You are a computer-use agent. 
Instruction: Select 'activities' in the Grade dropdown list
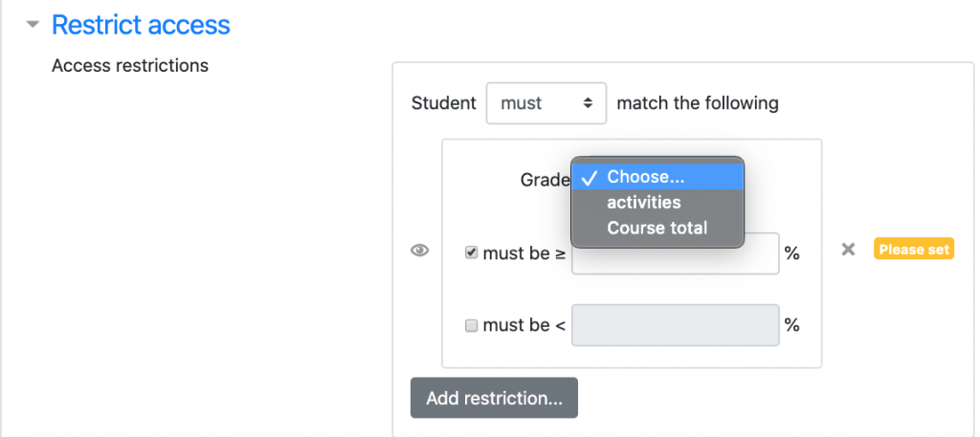643,203
